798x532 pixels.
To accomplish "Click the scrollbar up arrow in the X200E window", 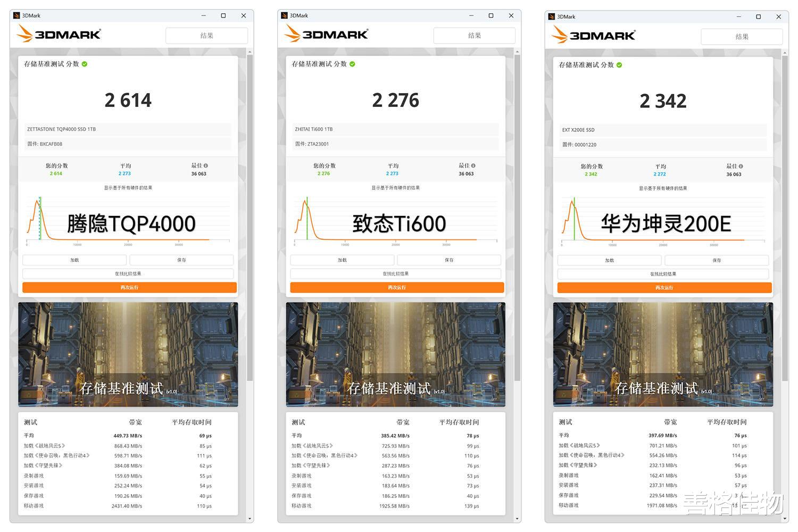I will coord(785,53).
